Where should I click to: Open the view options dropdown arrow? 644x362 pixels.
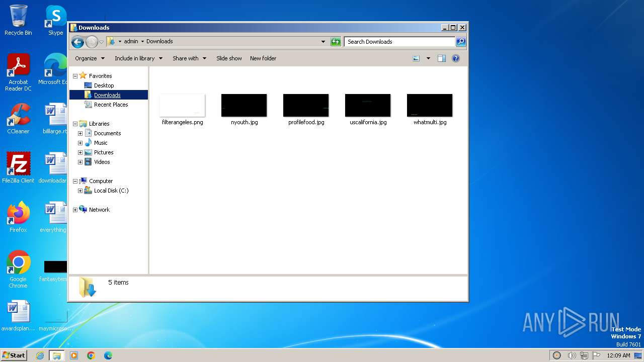pos(428,58)
